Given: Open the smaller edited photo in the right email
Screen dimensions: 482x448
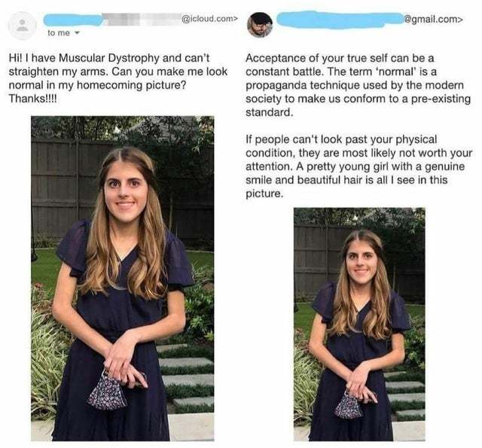Looking at the screenshot, I should click(x=358, y=324).
